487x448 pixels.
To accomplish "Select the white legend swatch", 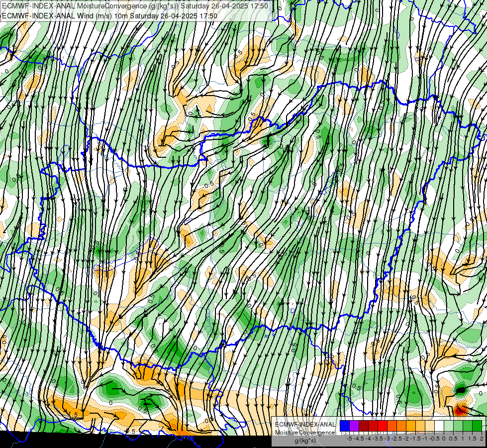I will pos(439,426).
